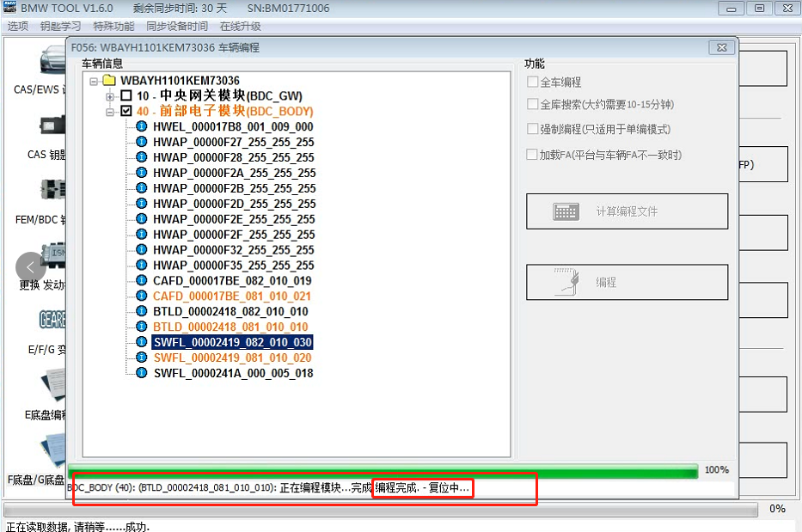Open the E底盘编程 icon in sidebar

[x=54, y=386]
